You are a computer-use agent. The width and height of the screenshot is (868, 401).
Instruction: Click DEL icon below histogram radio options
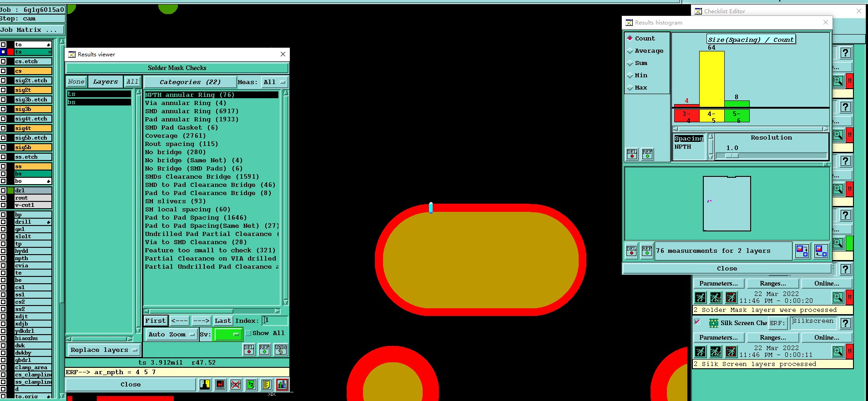632,154
